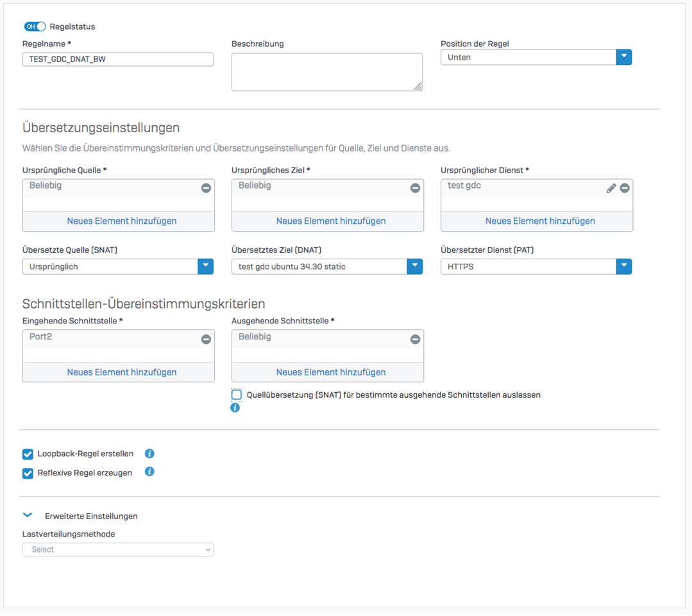Viewport: 692px width, 616px height.
Task: Open Übersetzter Dienst (PAT) dropdown
Action: pos(623,266)
